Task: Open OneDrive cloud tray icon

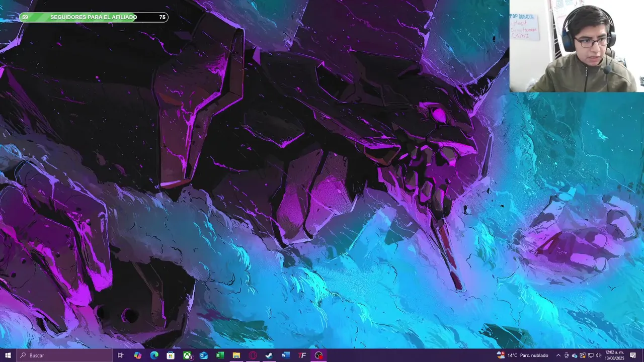Action: click(x=575, y=355)
